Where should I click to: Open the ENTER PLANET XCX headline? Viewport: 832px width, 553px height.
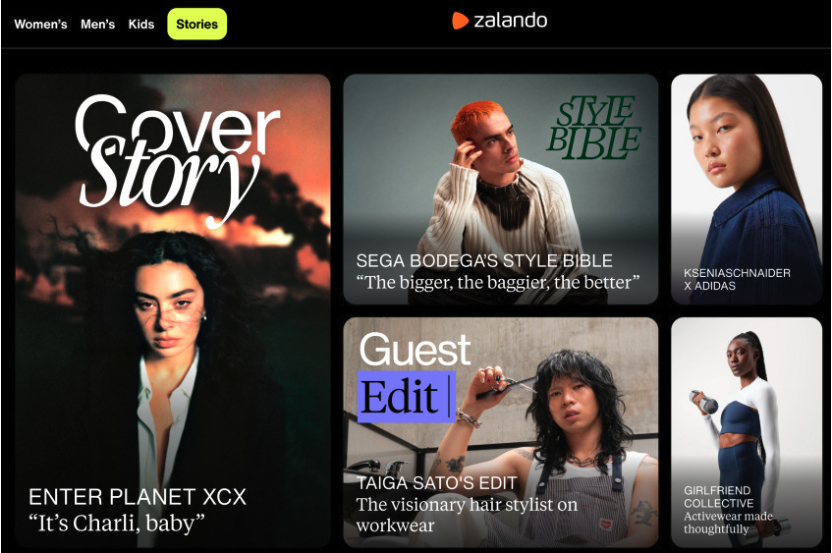[137, 497]
